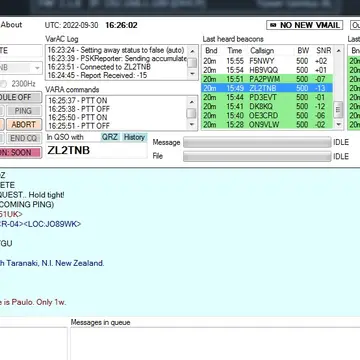The width and height of the screenshot is (360, 360).
Task: Click the '16:25:37 - PTT ON' command line
Action: tap(78, 101)
